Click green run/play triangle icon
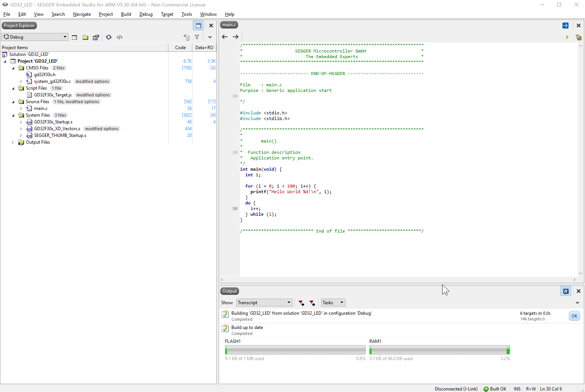The height and width of the screenshot is (392, 585). coord(567,37)
